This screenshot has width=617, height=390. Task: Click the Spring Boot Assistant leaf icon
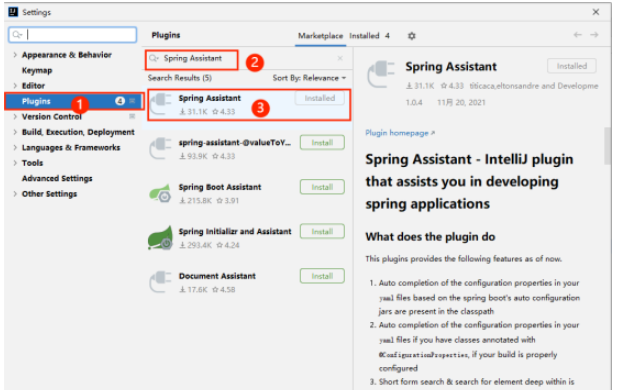pyautogui.click(x=161, y=193)
